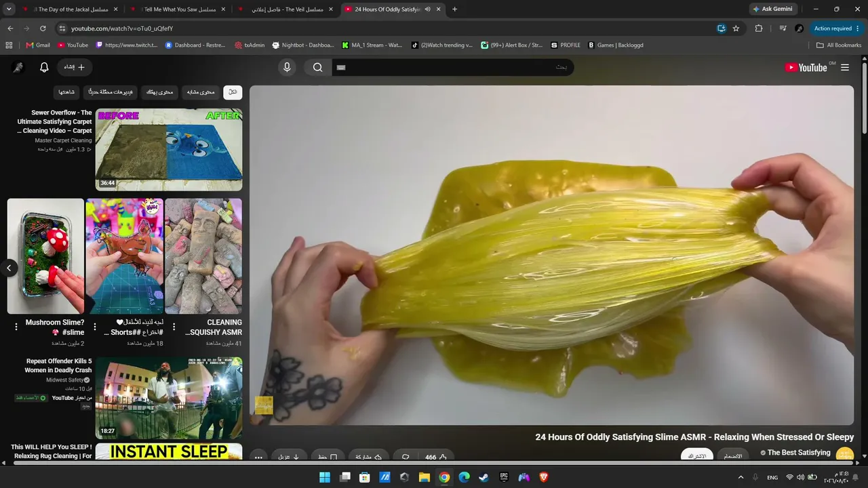Open YouTube notifications bell
868x488 pixels.
click(x=44, y=67)
